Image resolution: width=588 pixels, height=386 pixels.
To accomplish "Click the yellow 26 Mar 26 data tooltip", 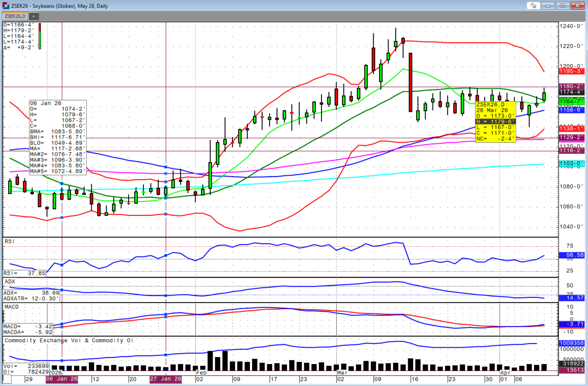I will point(495,121).
